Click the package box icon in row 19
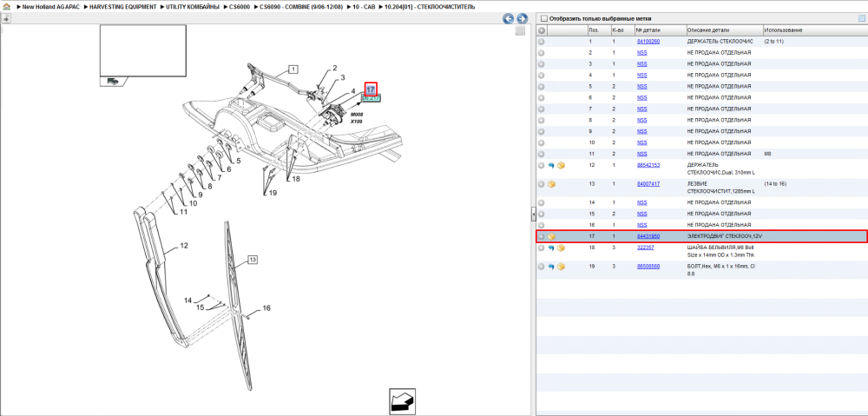 pos(561,267)
